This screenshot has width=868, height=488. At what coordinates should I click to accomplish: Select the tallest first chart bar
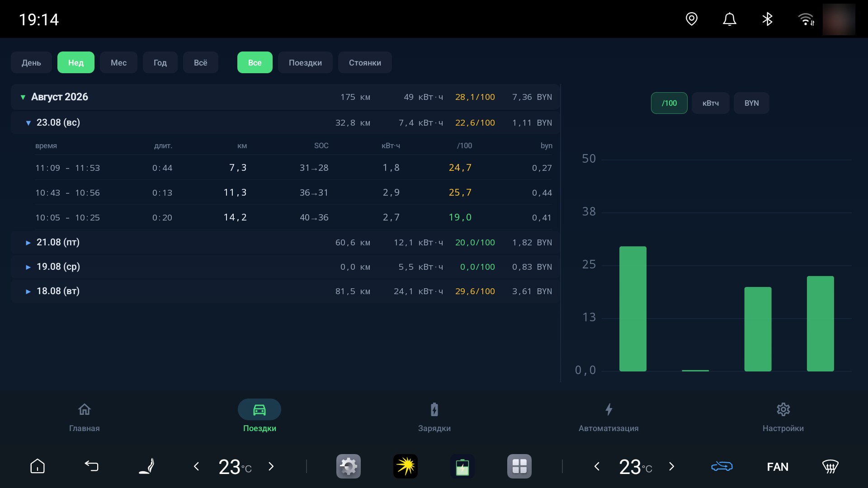(x=633, y=309)
